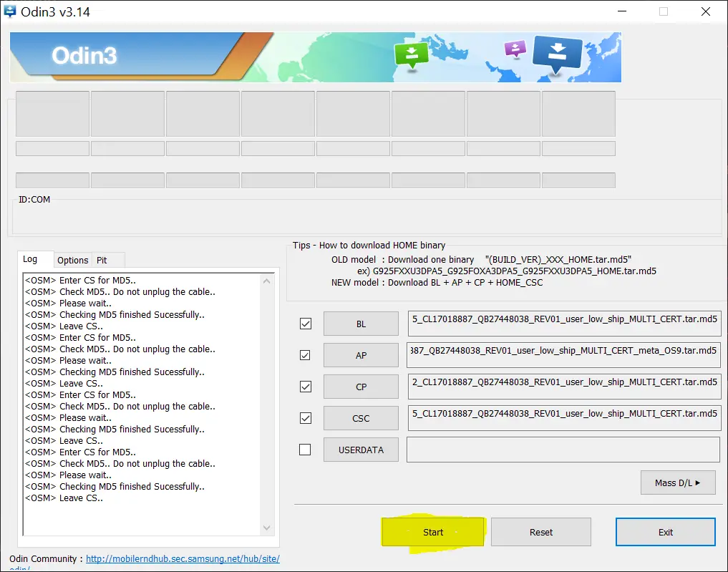
Task: Click the log scrollbar up arrow
Action: click(x=266, y=281)
